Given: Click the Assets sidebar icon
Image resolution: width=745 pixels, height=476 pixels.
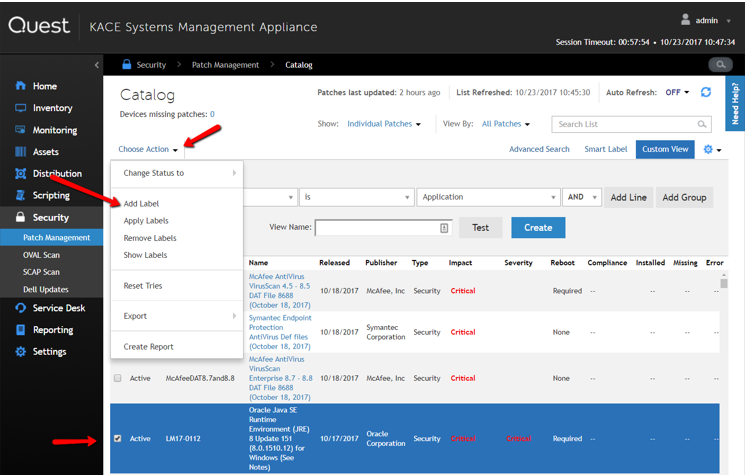Looking at the screenshot, I should tap(20, 152).
